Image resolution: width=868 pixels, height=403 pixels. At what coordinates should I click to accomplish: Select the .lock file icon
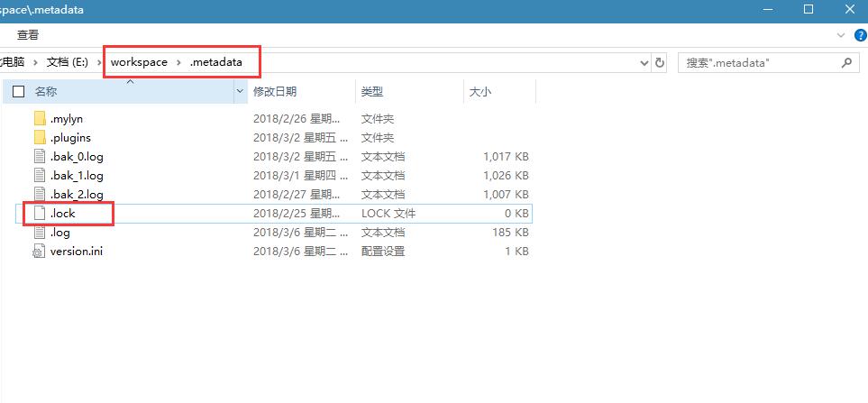click(x=40, y=213)
